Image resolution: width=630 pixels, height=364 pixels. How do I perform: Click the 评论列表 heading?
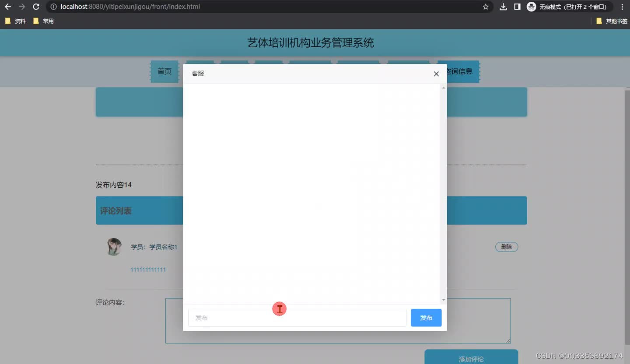116,211
